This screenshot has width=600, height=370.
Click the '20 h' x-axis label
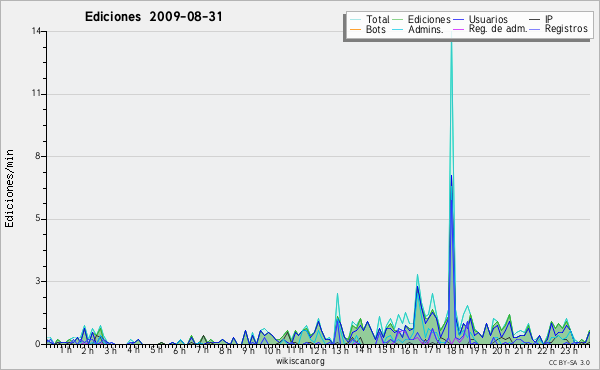tap(501, 350)
